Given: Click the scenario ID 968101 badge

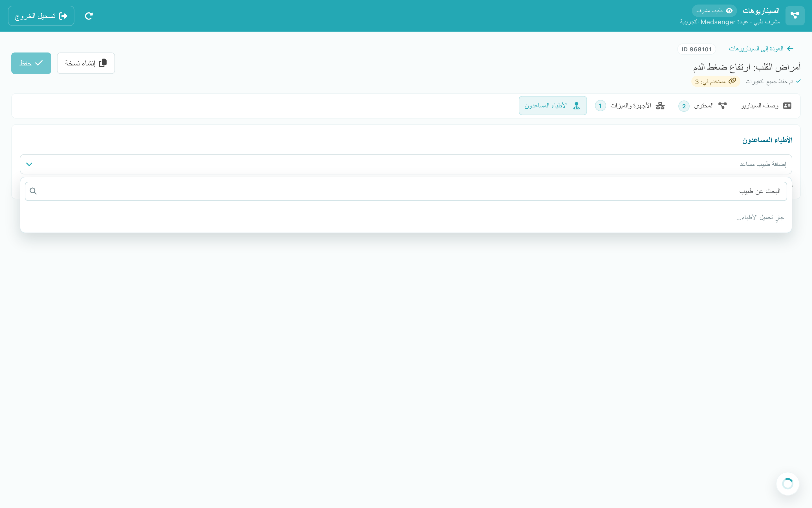Looking at the screenshot, I should pyautogui.click(x=697, y=49).
